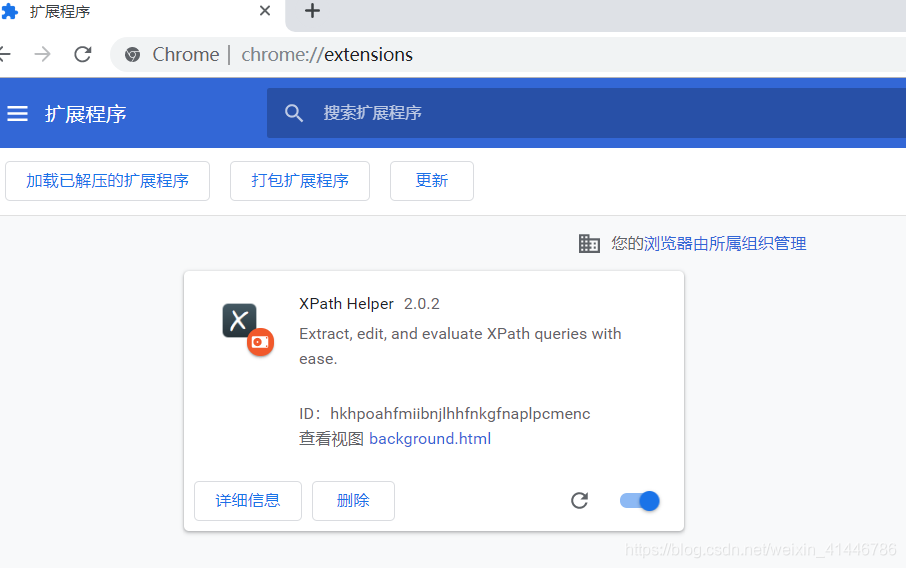Select the 扩展程序 browser tab

142,12
